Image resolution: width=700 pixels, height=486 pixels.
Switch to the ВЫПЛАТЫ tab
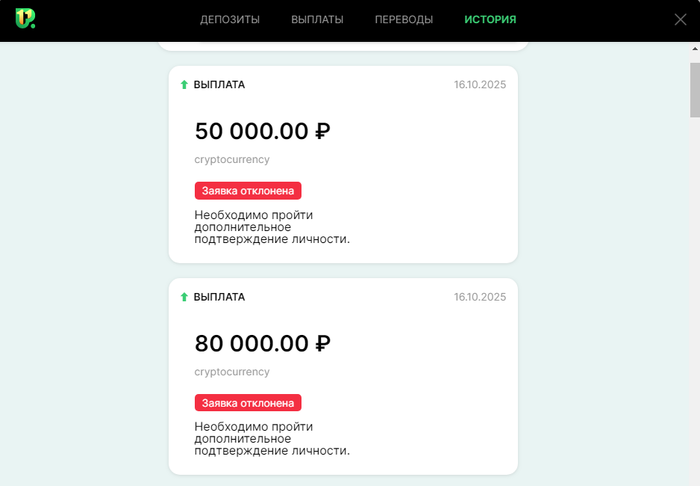[317, 20]
